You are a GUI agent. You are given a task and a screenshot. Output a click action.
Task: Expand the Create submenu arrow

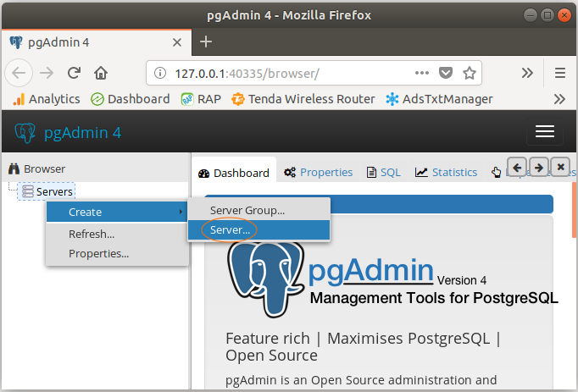tap(181, 212)
